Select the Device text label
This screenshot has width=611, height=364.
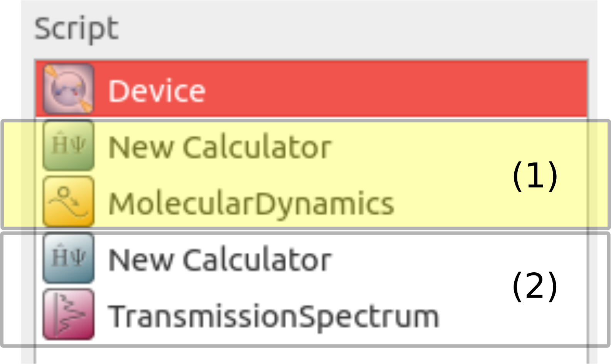coord(157,91)
